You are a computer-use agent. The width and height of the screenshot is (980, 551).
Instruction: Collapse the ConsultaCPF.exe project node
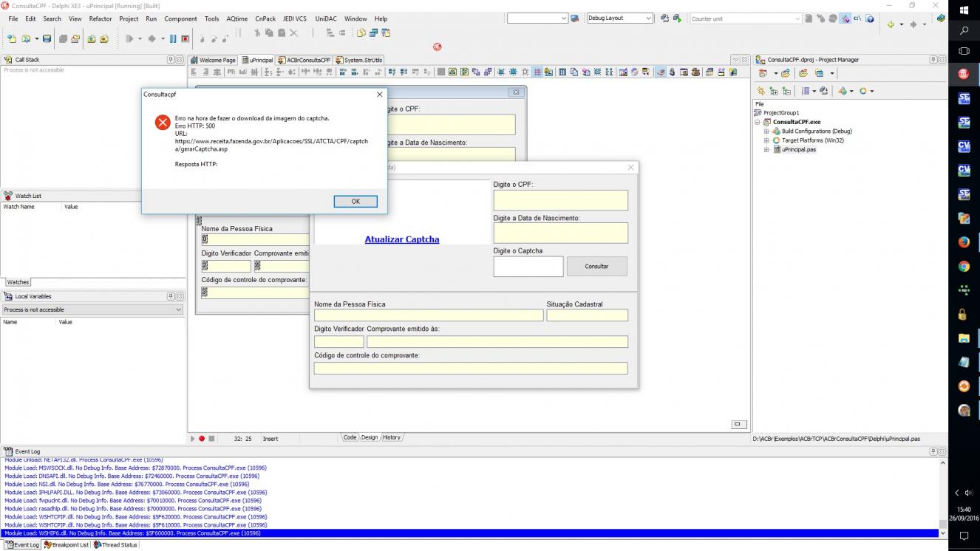coord(758,122)
